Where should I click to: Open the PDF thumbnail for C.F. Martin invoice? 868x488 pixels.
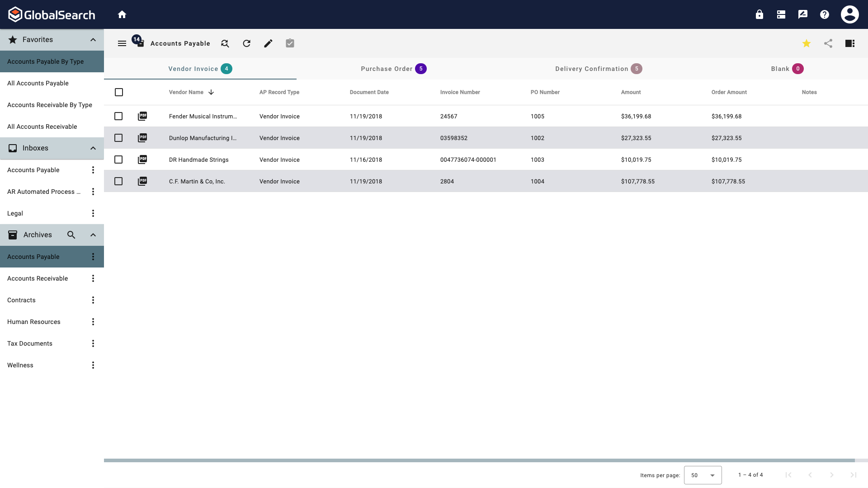(142, 181)
